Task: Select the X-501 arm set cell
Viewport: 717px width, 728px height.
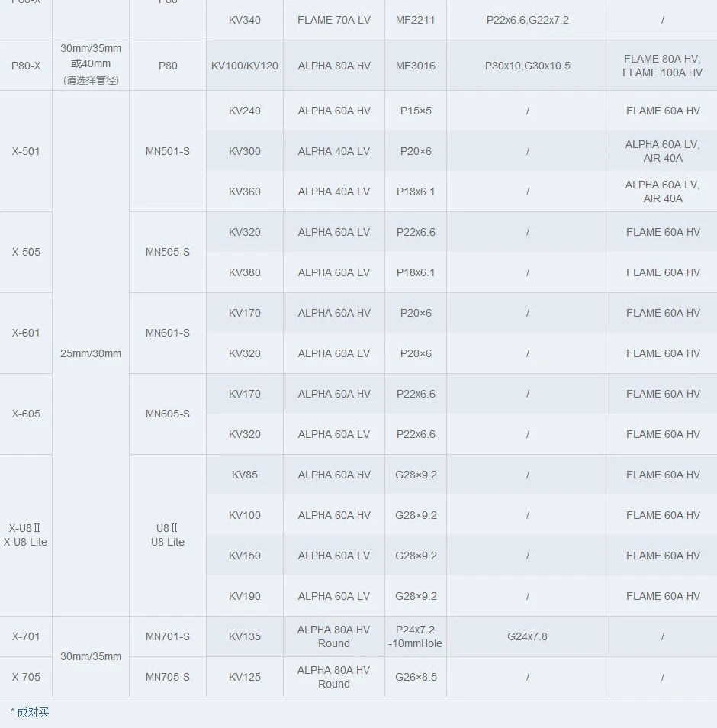Action: (26, 151)
